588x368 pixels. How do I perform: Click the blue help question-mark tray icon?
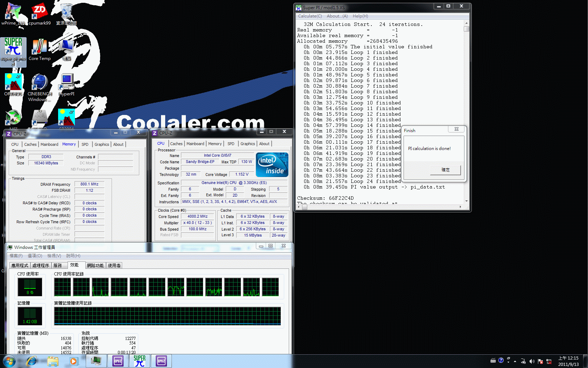pos(501,360)
